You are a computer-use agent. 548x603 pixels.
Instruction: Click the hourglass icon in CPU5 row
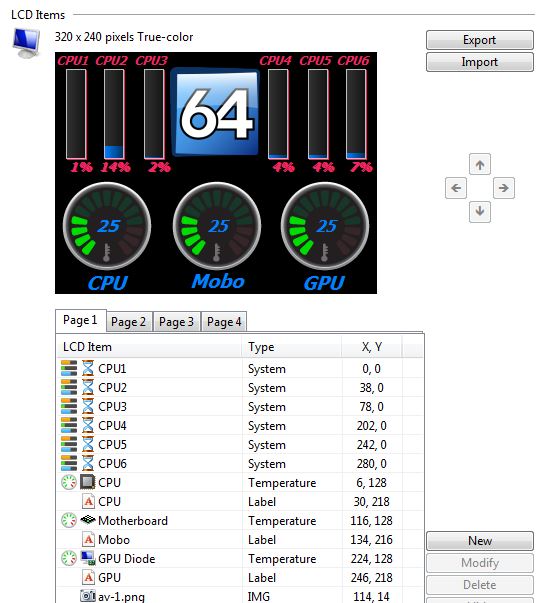pyautogui.click(x=88, y=445)
